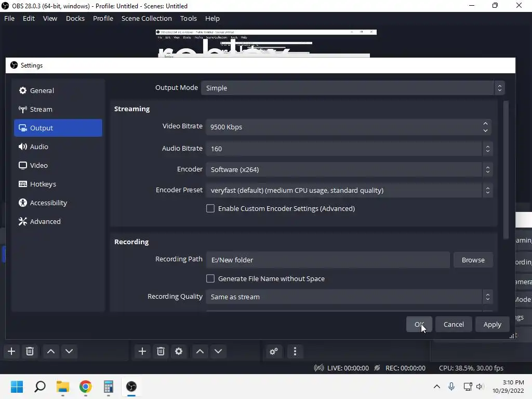Increase the Video Bitrate with up arrow
532x399 pixels.
pyautogui.click(x=486, y=124)
